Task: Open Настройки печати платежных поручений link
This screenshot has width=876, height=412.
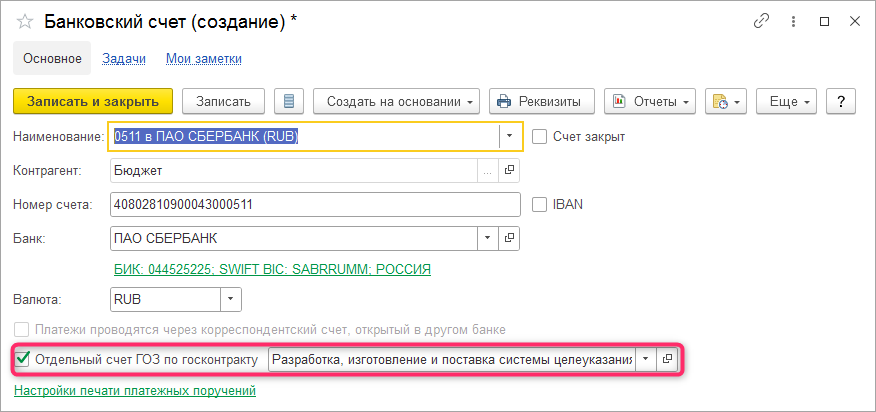Action: [x=134, y=390]
